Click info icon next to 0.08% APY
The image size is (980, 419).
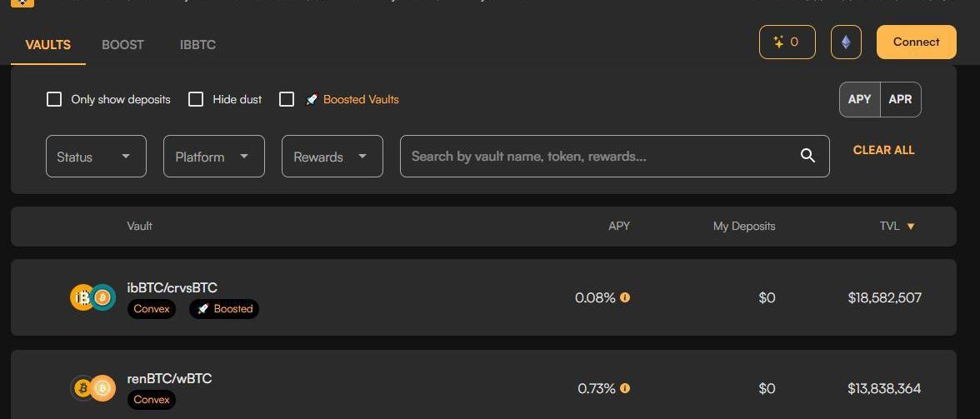tap(625, 297)
